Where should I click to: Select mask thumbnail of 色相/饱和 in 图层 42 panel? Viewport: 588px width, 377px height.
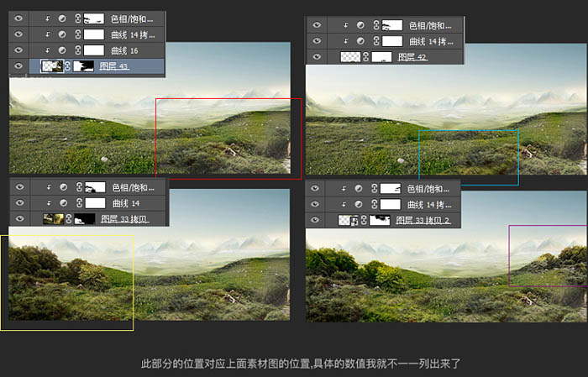pyautogui.click(x=392, y=25)
